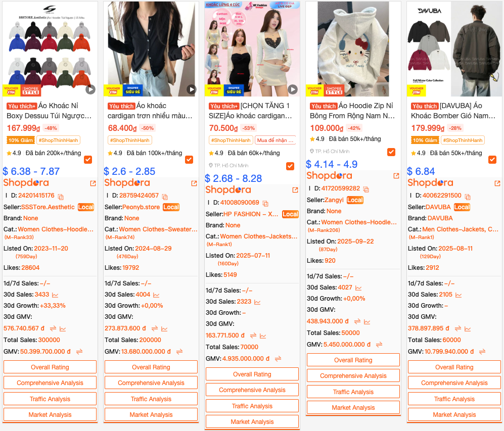
Task: Convert 30d GMV currency 273.873.600 đ
Action: point(155,328)
